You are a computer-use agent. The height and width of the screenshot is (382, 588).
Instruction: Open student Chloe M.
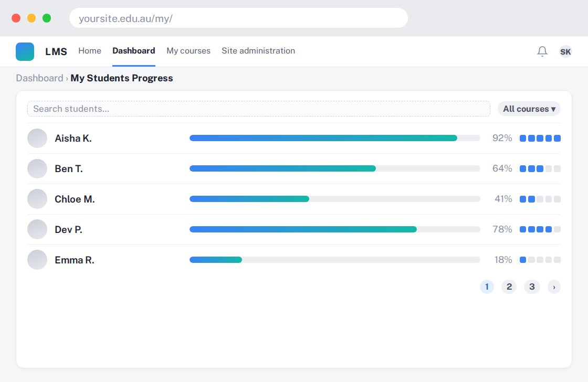75,199
